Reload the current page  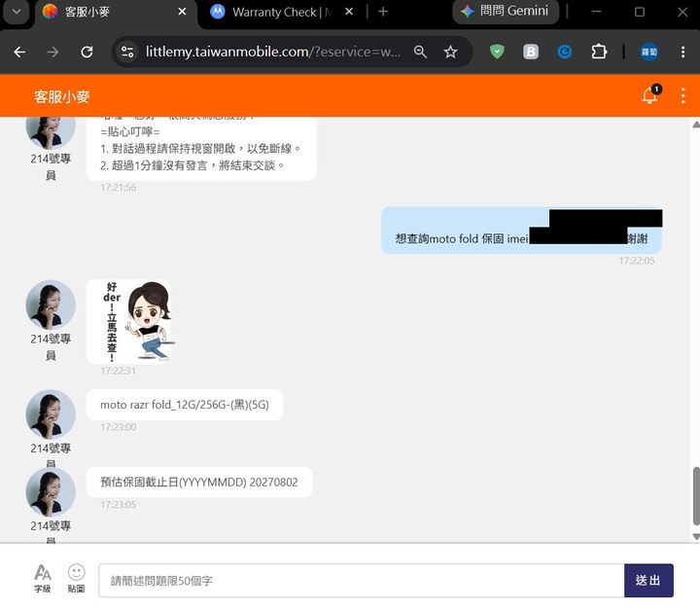tap(87, 53)
